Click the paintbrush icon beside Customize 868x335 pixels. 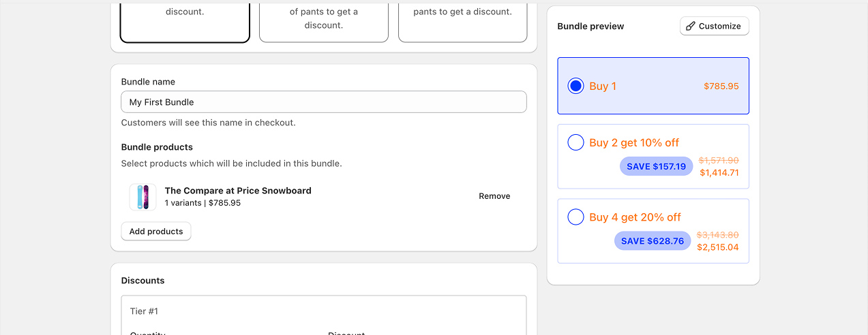click(x=691, y=27)
